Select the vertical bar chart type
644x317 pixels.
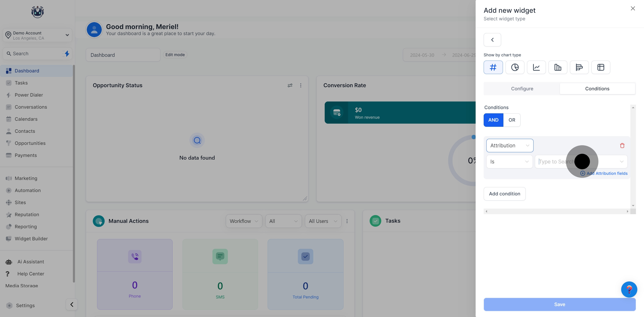[558, 67]
